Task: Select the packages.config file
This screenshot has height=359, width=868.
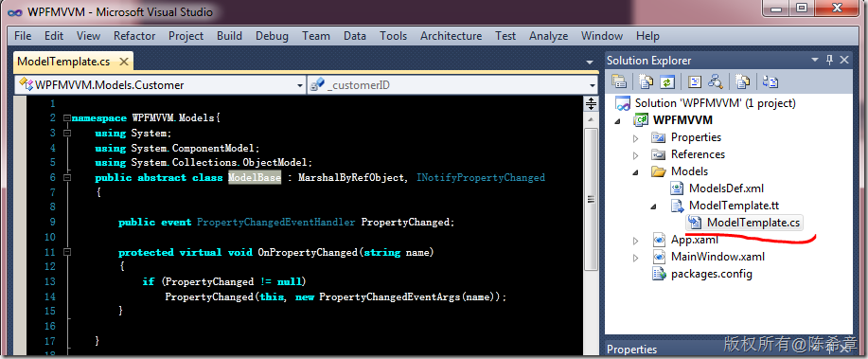Action: (x=711, y=274)
